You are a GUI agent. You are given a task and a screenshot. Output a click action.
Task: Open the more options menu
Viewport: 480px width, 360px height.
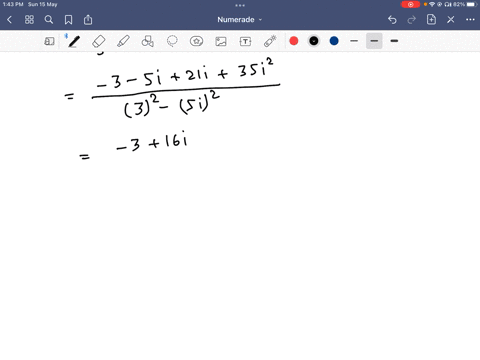point(470,20)
